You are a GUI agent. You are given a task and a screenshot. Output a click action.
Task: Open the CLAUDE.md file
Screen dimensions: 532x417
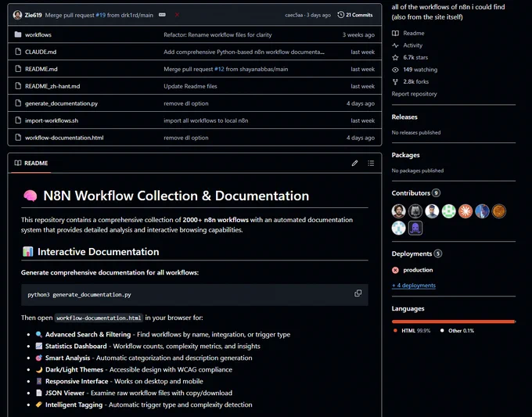click(41, 52)
